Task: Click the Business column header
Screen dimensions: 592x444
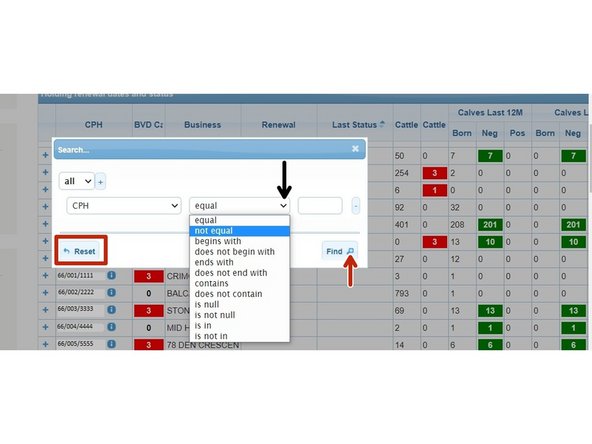Action: 202,125
